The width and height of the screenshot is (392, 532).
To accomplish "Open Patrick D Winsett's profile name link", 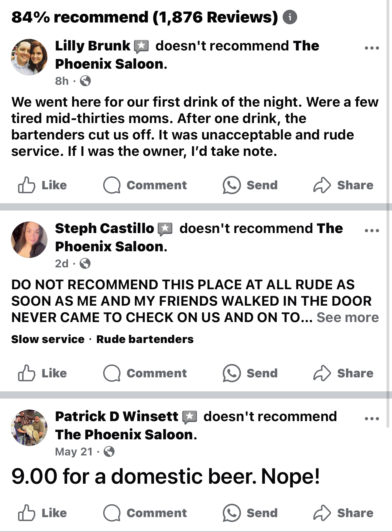I will point(116,417).
